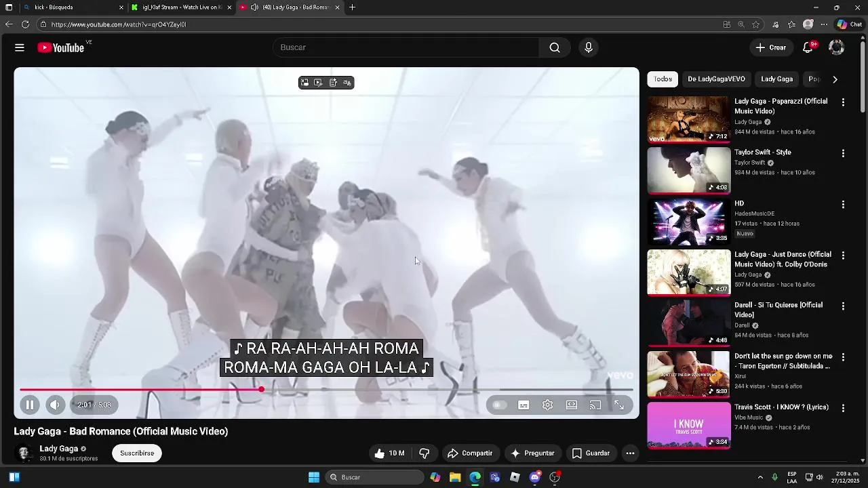
Task: Open options for Darell - Si Tu Quieres
Action: pyautogui.click(x=843, y=306)
